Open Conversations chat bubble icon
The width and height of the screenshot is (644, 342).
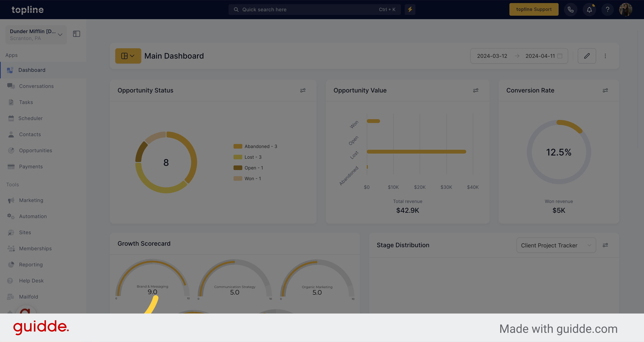coord(11,86)
